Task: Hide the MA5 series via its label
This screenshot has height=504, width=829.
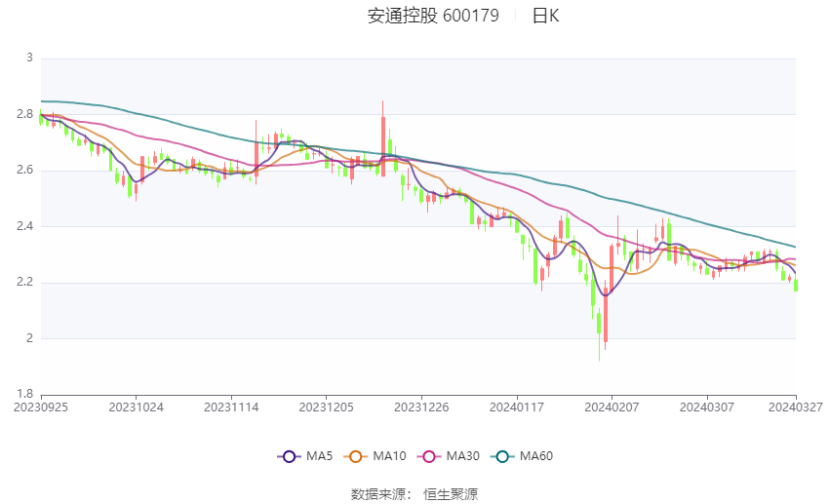Action: 319,456
